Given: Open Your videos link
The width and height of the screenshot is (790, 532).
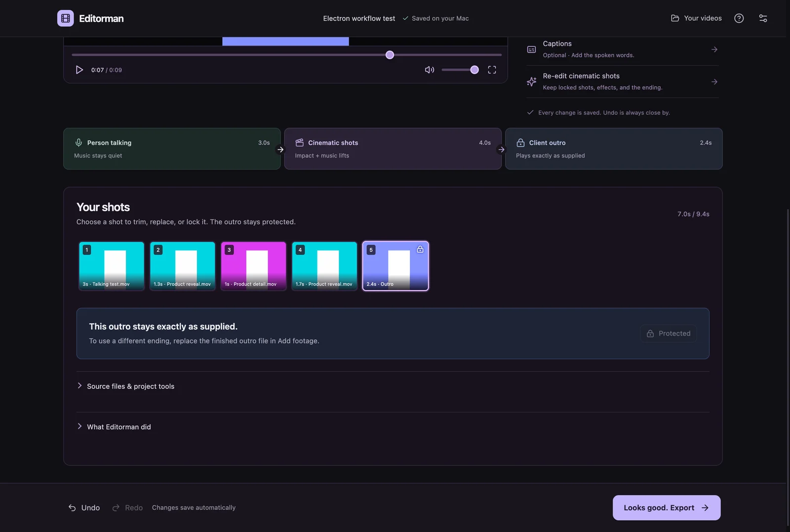Looking at the screenshot, I should coord(696,18).
